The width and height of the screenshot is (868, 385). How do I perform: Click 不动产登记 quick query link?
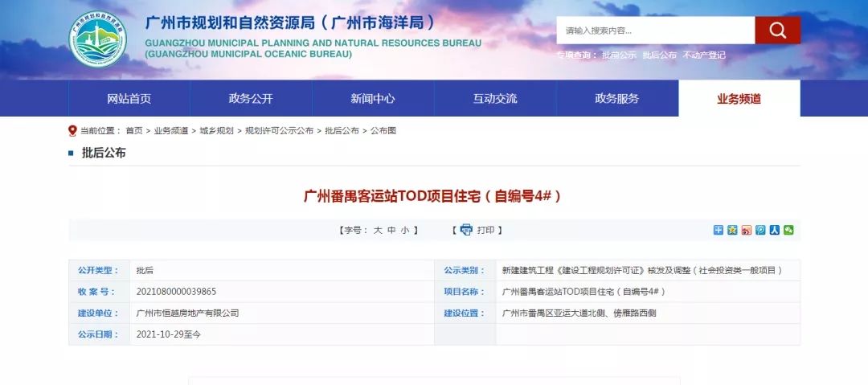point(704,55)
